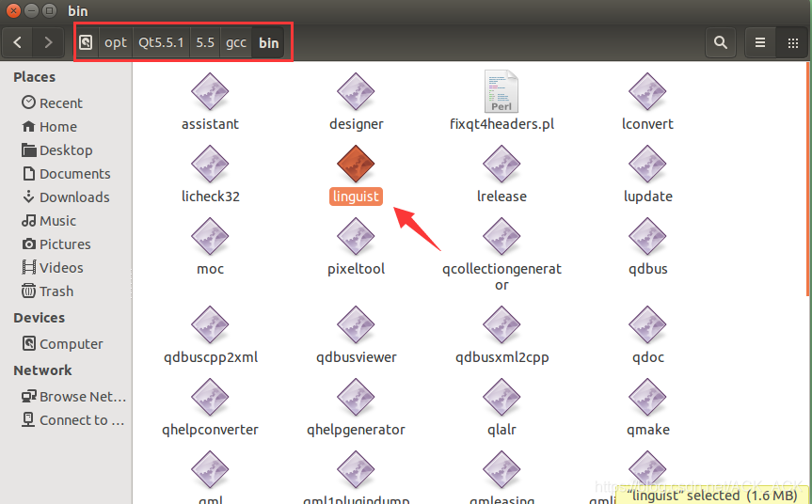812x504 pixels.
Task: Switch to list view
Action: [x=760, y=42]
